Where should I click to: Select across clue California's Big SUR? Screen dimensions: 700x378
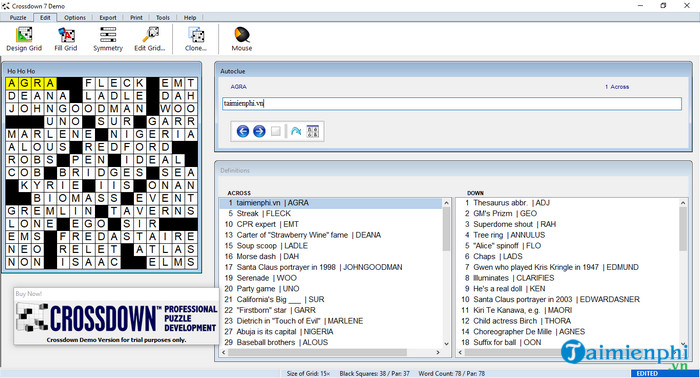(330, 299)
